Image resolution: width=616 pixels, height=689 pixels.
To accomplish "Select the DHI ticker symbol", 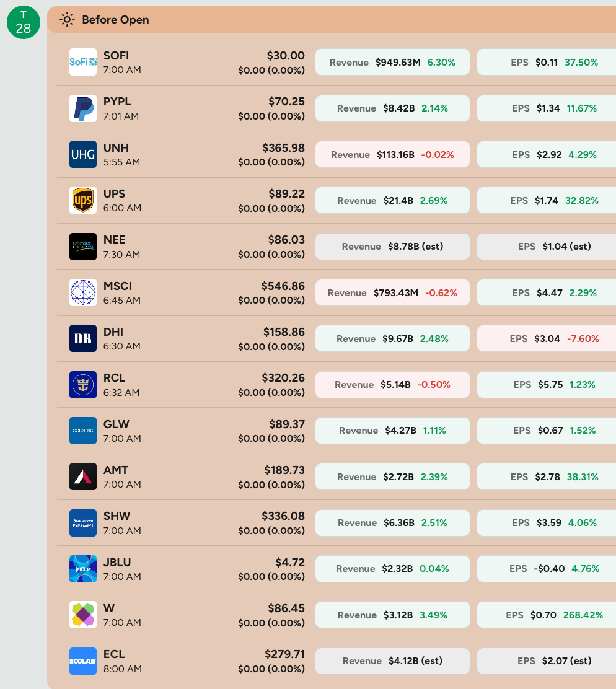I will (113, 331).
